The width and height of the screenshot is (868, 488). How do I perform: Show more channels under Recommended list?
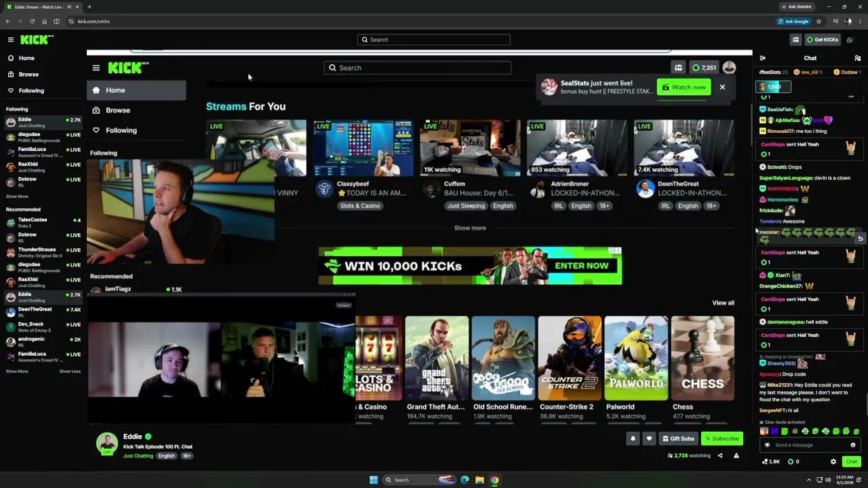[17, 371]
